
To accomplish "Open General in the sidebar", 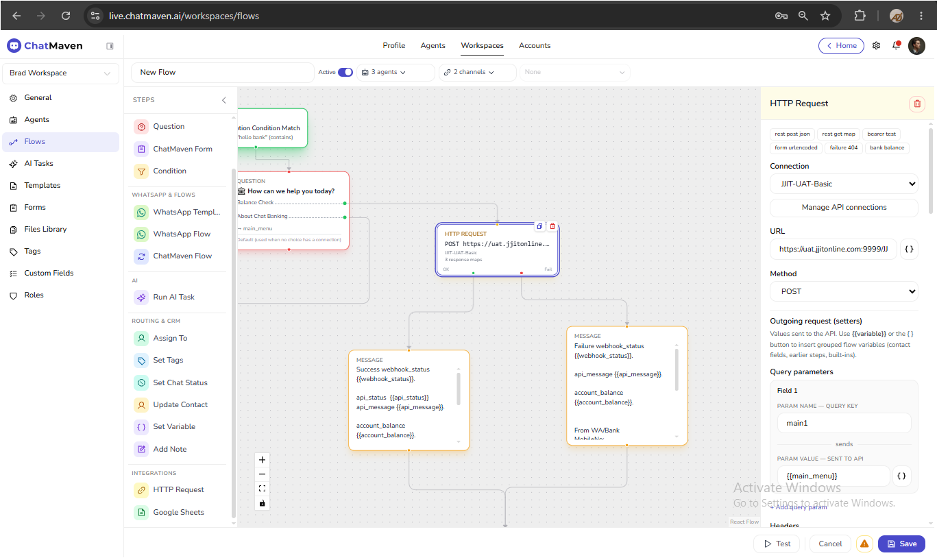I will pos(60,98).
